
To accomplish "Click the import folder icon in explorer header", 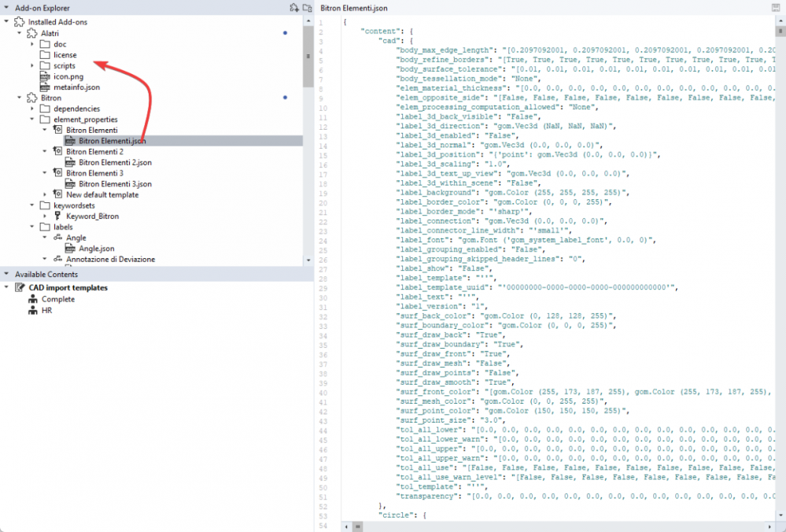I will (307, 8).
